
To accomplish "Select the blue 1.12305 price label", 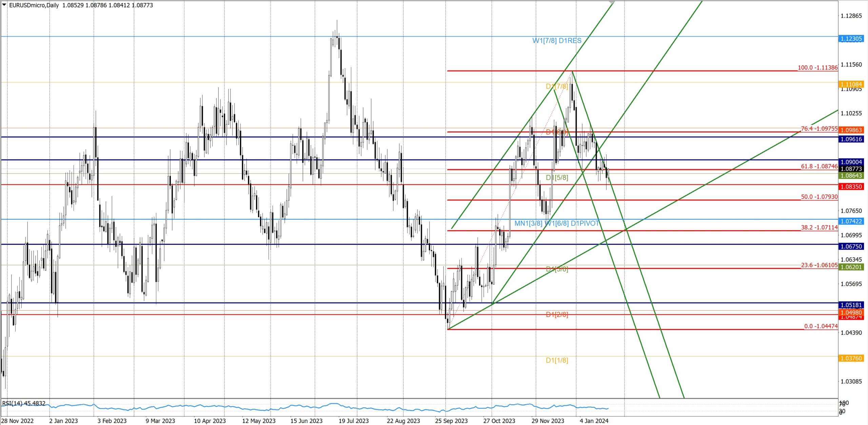I will click(x=851, y=39).
